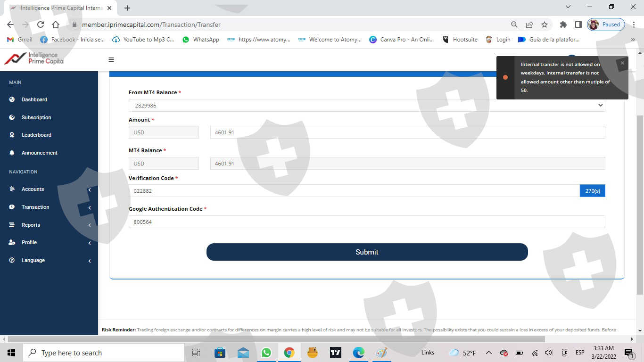Click the vertical page scrollbar
644x362 pixels.
coord(640,205)
